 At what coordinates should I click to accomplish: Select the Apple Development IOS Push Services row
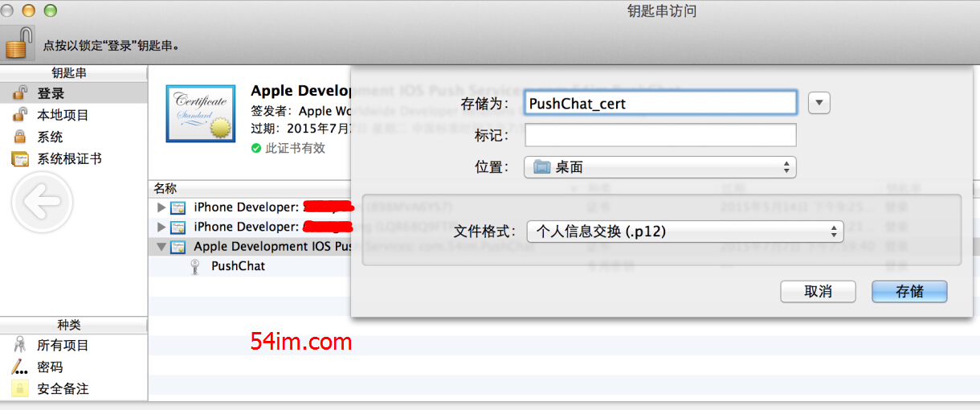(x=249, y=247)
